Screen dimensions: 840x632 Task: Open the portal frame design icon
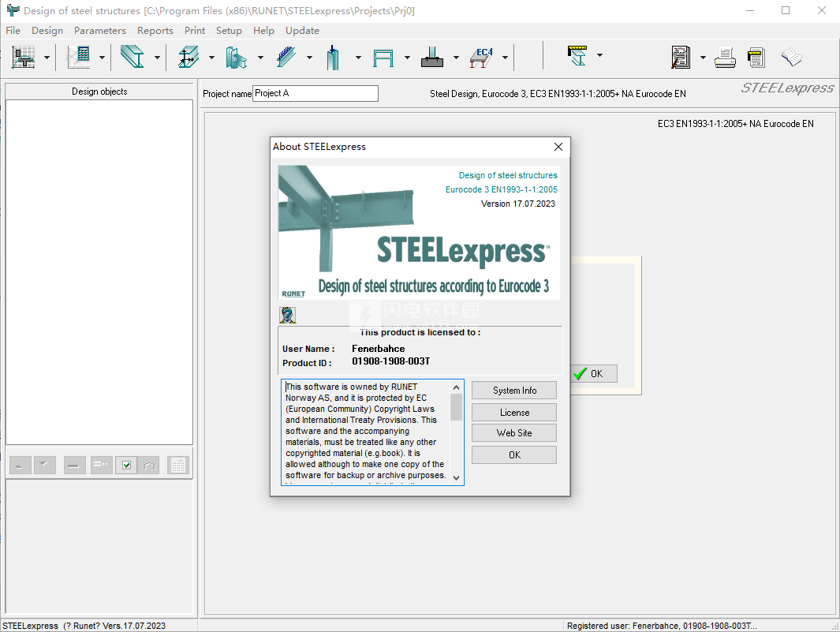383,58
